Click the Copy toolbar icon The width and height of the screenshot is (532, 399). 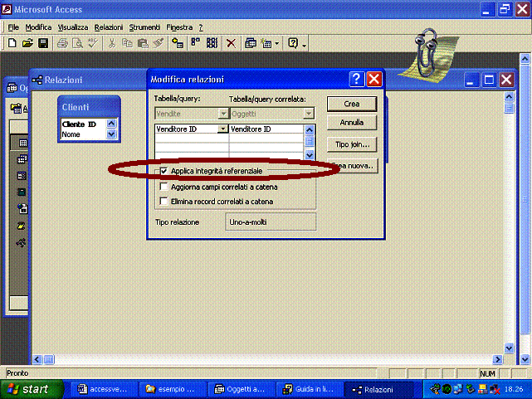pos(127,43)
